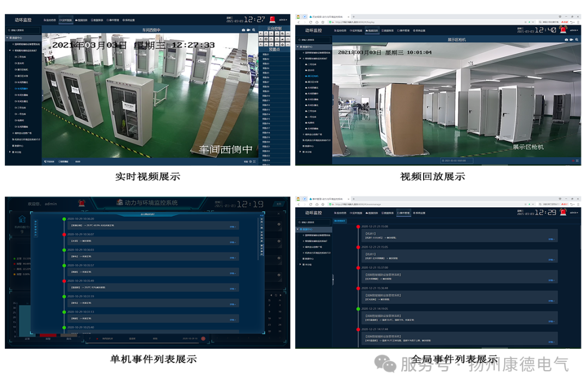Select the highlighted 车间西侧中 camera in the tree
This screenshot has height=388, width=588.
[x=21, y=89]
